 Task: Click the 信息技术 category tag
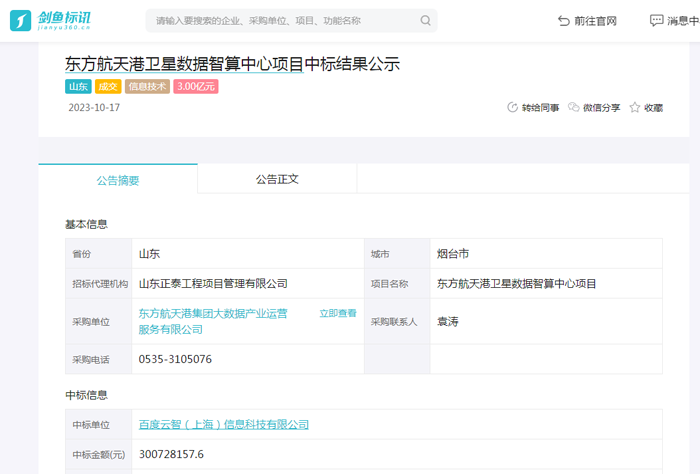click(147, 87)
